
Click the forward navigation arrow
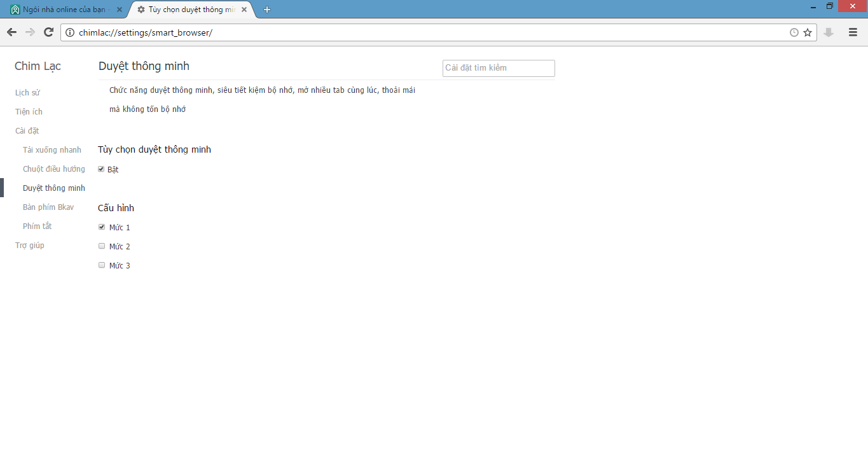[30, 32]
